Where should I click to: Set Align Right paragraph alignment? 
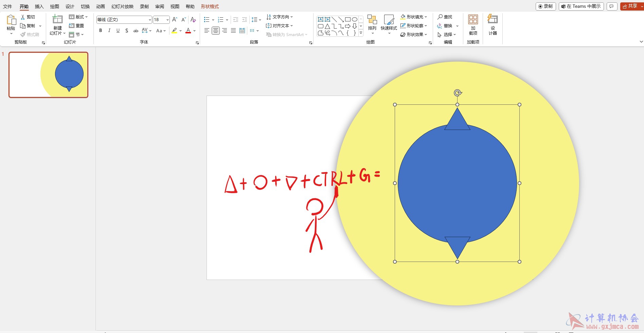225,31
